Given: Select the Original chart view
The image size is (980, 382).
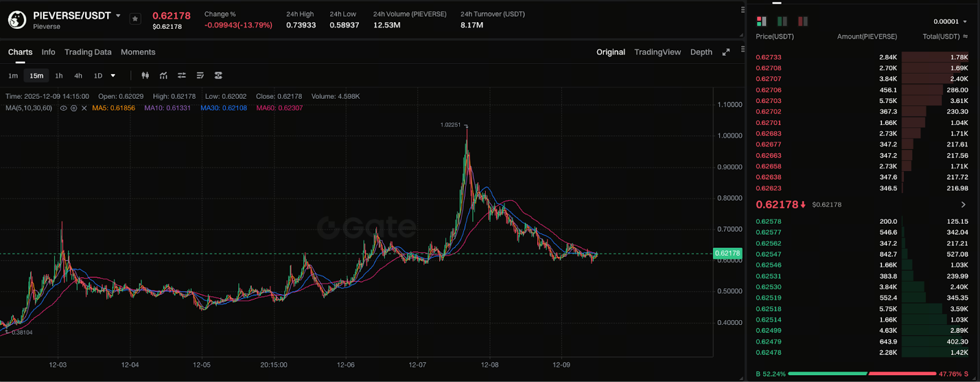Looking at the screenshot, I should 611,52.
